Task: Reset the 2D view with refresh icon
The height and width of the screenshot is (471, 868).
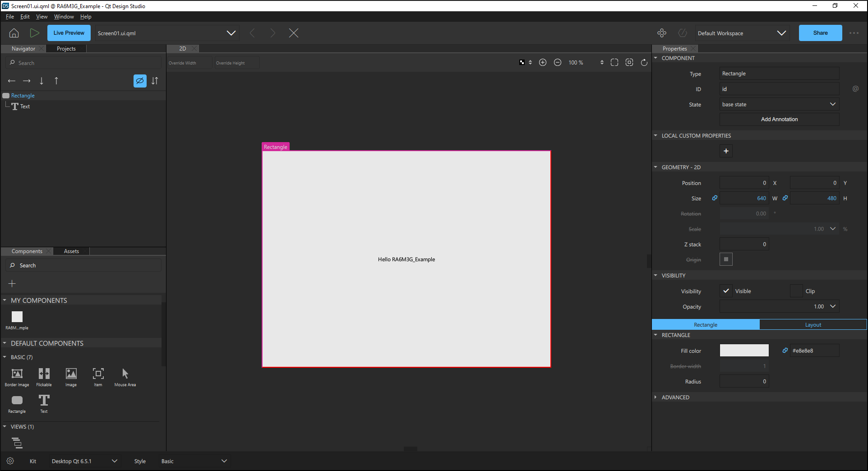Action: 644,63
